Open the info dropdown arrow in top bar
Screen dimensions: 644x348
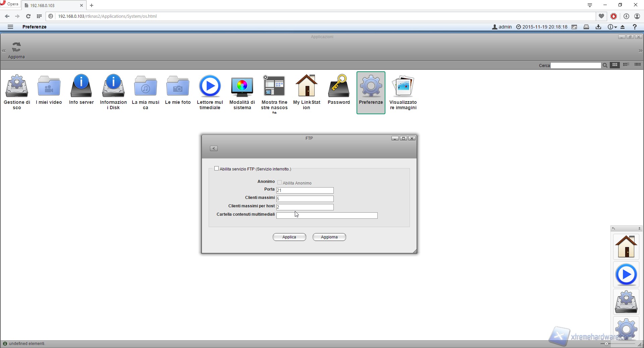pos(615,27)
